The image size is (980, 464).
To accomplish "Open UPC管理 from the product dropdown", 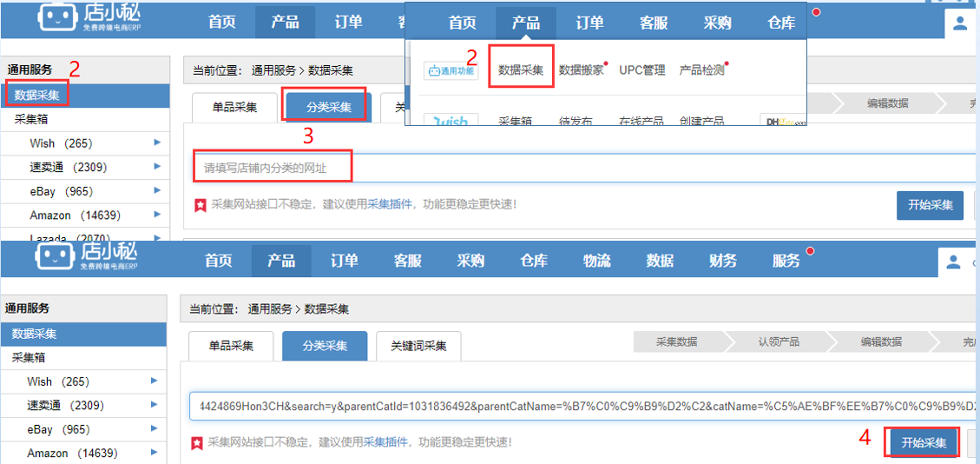I will pyautogui.click(x=641, y=70).
